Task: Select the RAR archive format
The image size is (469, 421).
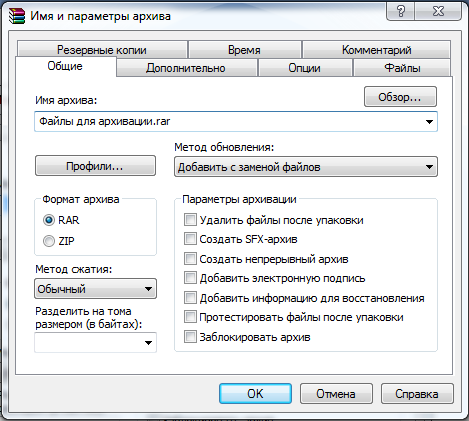Action: pyautogui.click(x=49, y=220)
